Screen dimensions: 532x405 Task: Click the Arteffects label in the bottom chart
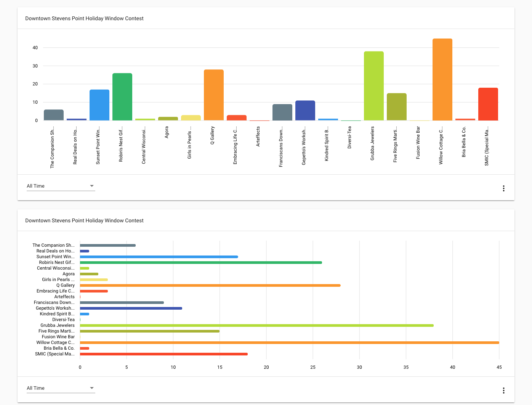coord(64,297)
